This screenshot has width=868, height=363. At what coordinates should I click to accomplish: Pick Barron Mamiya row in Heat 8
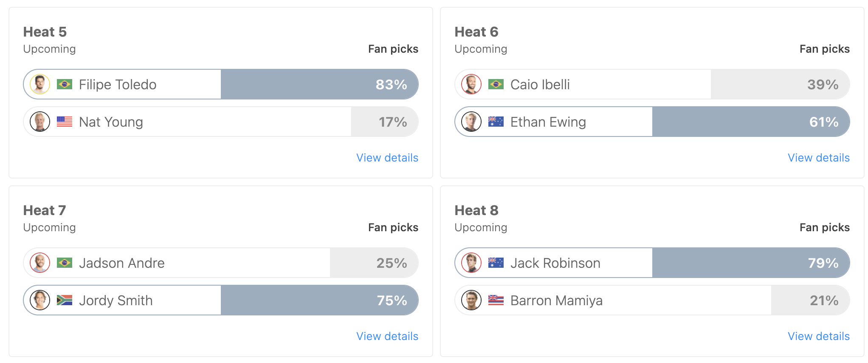pos(652,300)
